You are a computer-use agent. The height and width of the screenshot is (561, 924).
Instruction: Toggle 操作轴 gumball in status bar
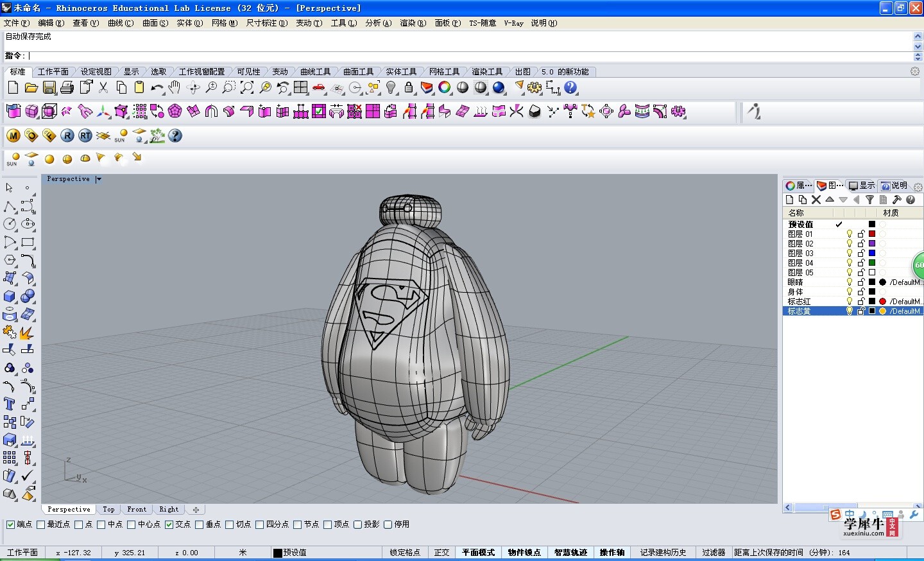(612, 553)
